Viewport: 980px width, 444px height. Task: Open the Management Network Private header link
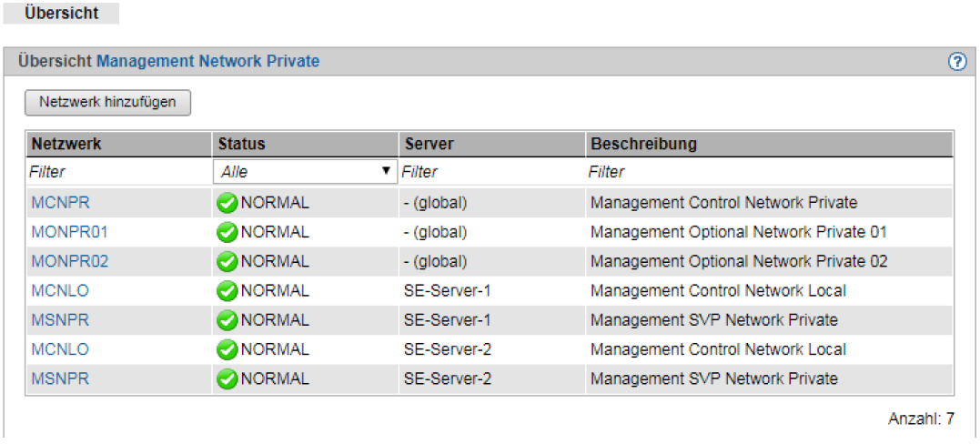pyautogui.click(x=207, y=61)
